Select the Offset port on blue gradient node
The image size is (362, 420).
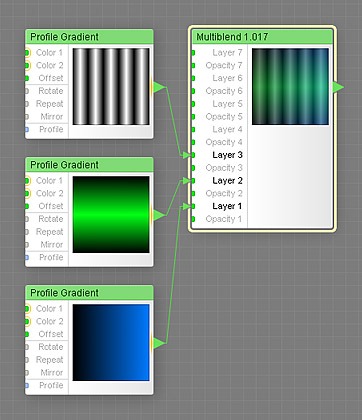click(27, 334)
